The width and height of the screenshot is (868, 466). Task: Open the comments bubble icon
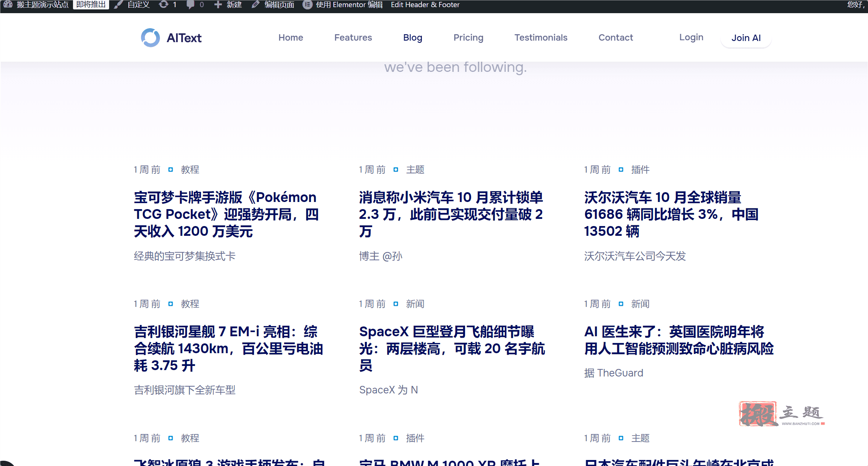(191, 5)
